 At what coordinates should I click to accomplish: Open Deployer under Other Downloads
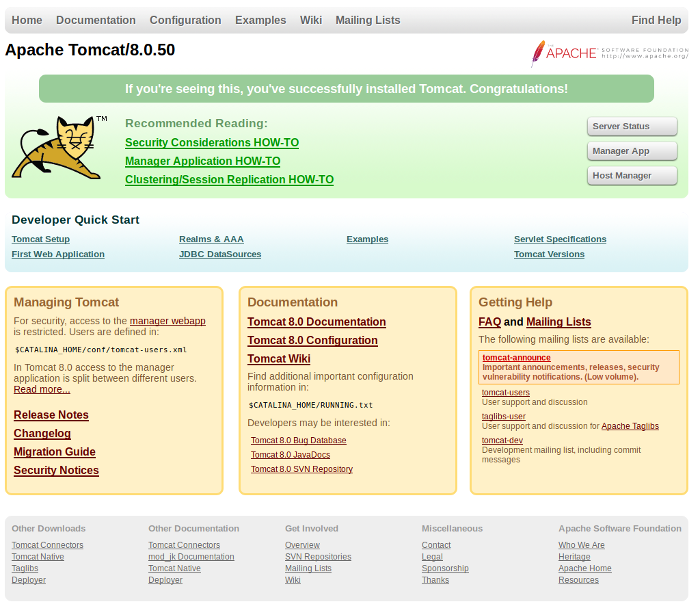(x=29, y=580)
